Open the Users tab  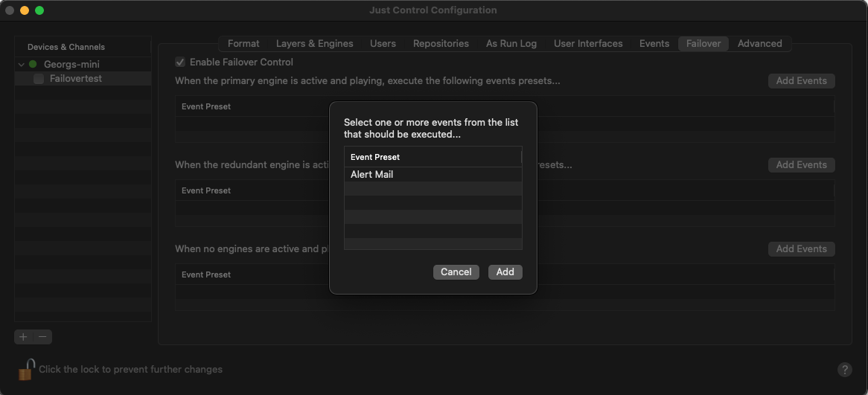(383, 44)
